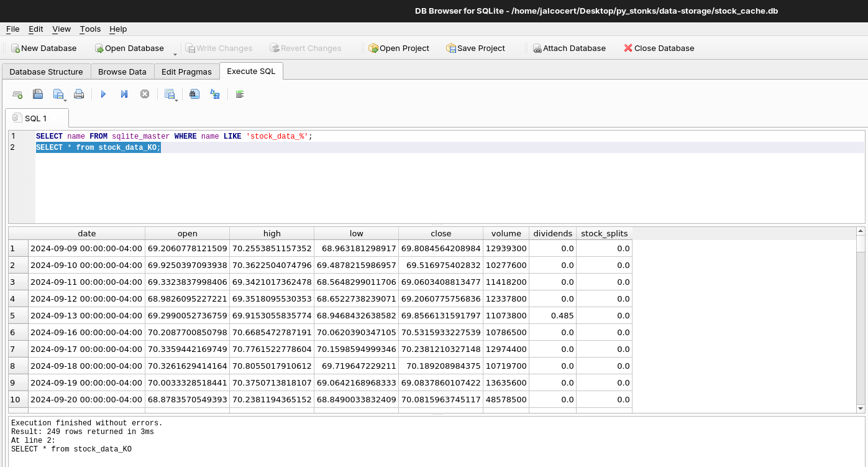Select results row header 5
868x467 pixels.
pos(18,315)
